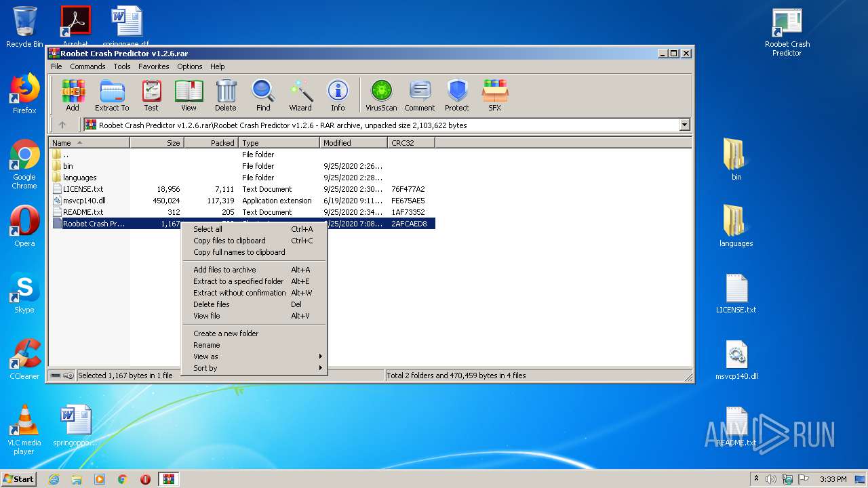Image resolution: width=868 pixels, height=488 pixels.
Task: Click the Extract To toolbar icon
Action: 112,96
